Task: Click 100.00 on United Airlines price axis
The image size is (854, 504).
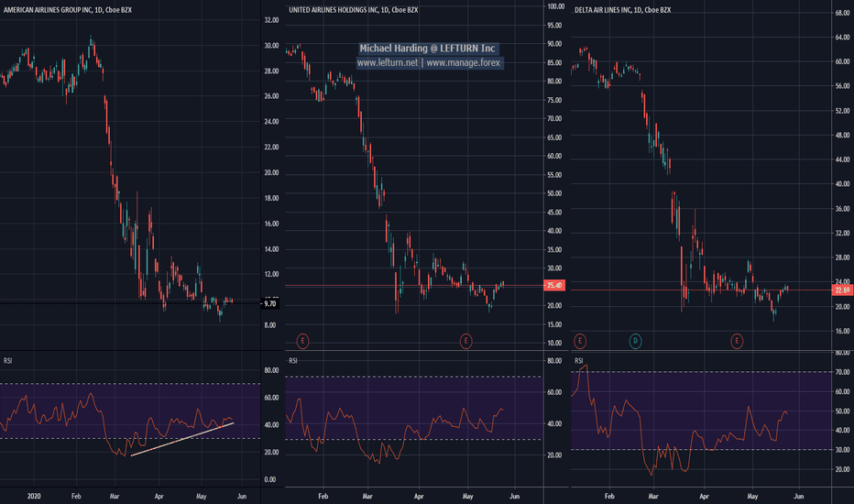Action: 555,6
